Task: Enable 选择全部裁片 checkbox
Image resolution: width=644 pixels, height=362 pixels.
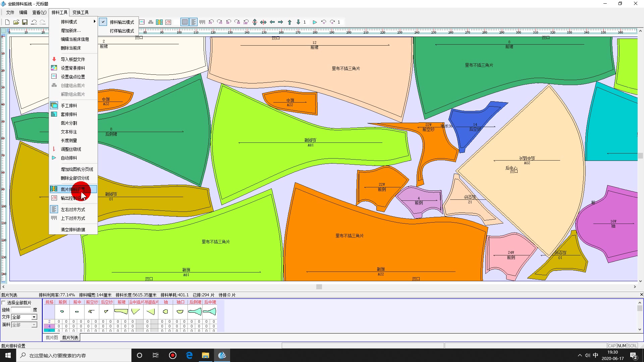Action: [x=4, y=303]
